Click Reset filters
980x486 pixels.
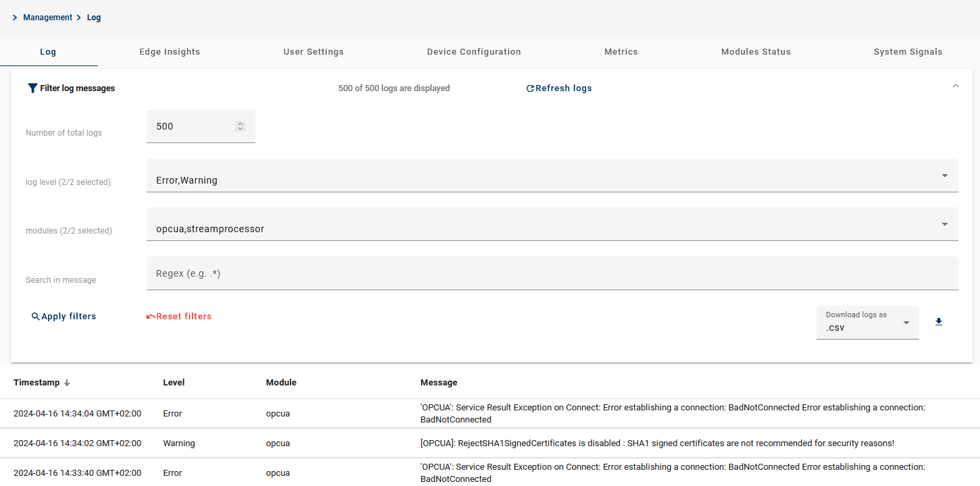(x=179, y=317)
